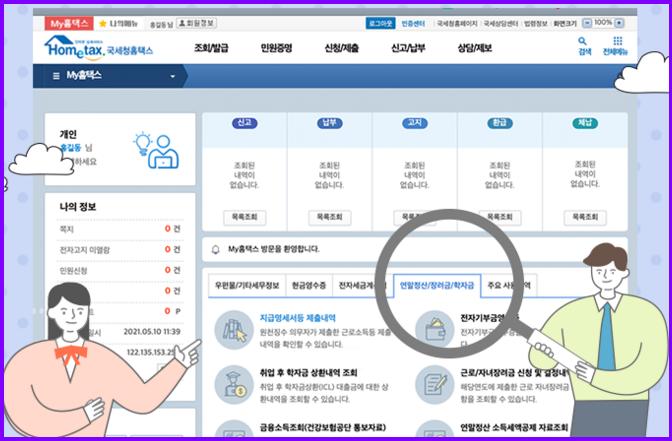The image size is (672, 441).
Task: Open the 인증센터 link
Action: (413, 24)
